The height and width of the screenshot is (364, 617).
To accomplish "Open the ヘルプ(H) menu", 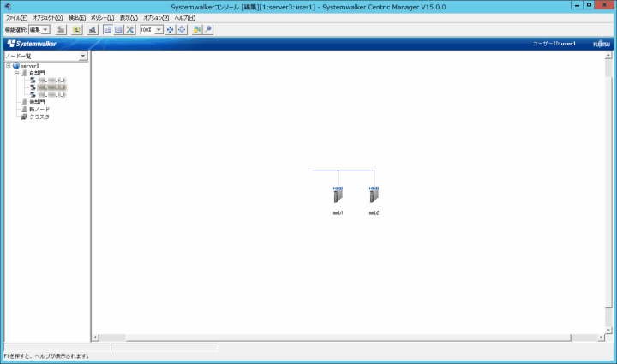I will pyautogui.click(x=184, y=18).
